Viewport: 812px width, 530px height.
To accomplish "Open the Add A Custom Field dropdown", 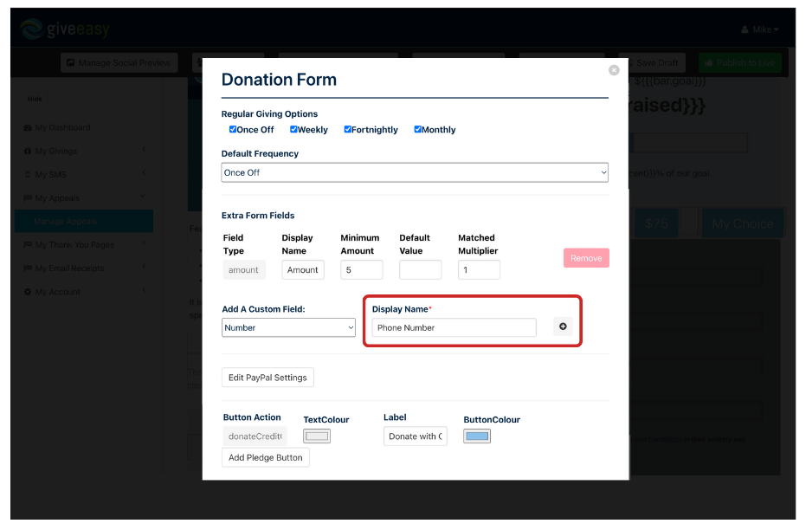I will pos(288,327).
